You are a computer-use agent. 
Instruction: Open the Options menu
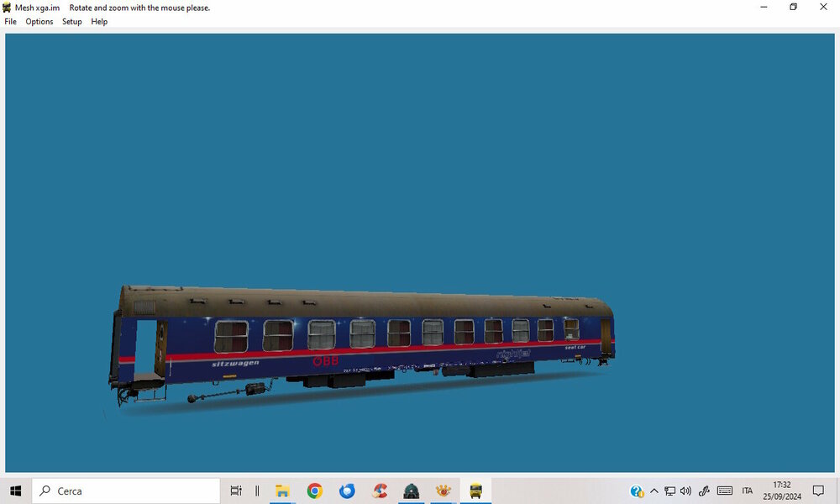[39, 22]
